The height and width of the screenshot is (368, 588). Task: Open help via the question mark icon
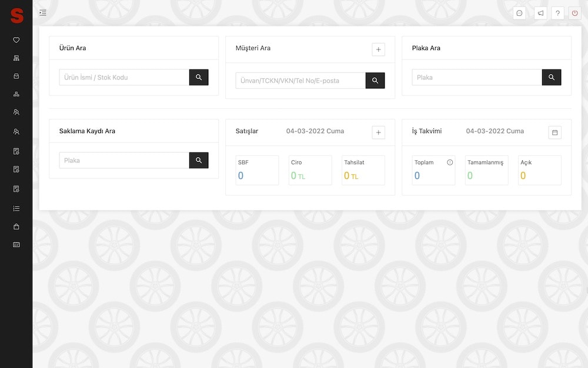[x=557, y=13]
